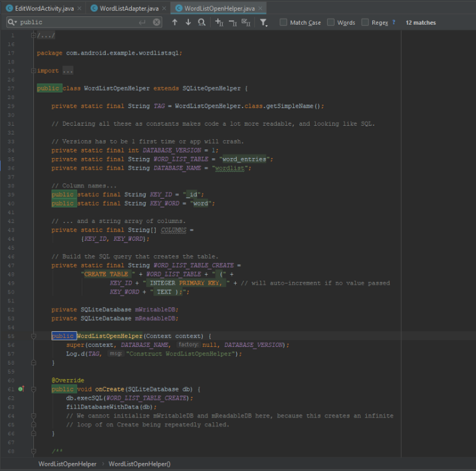Viewport: 476px width, 471px height.
Task: Click the class icon on WordListAdapter.java tab
Action: (x=94, y=9)
